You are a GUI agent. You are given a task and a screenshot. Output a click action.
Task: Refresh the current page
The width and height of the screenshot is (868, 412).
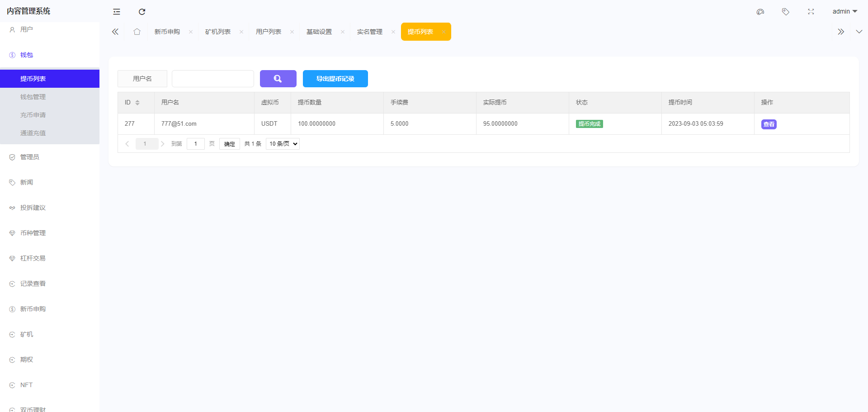point(142,11)
